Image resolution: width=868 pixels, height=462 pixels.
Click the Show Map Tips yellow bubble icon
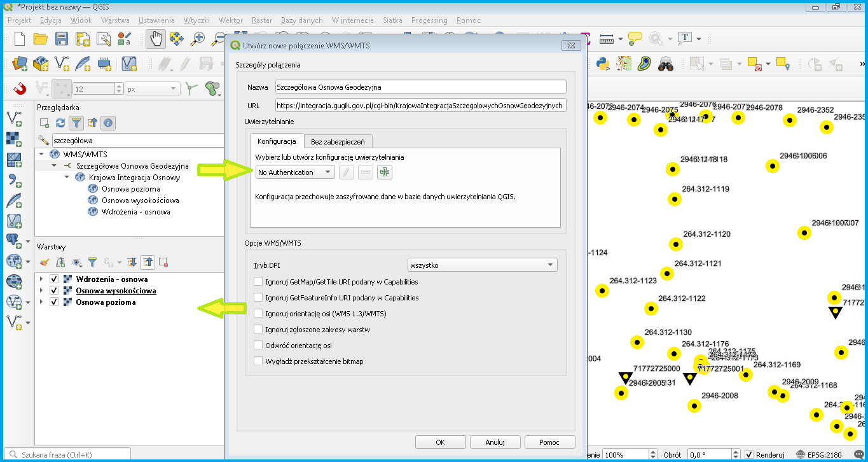point(635,39)
